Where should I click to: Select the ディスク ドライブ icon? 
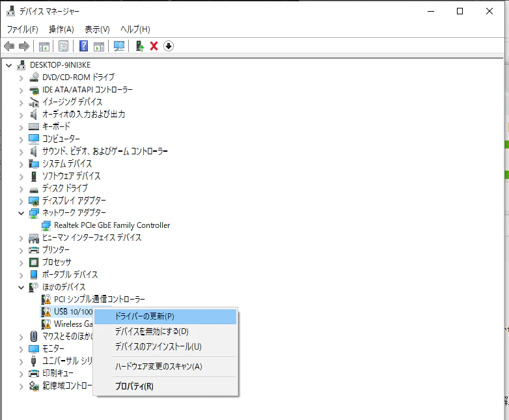34,189
